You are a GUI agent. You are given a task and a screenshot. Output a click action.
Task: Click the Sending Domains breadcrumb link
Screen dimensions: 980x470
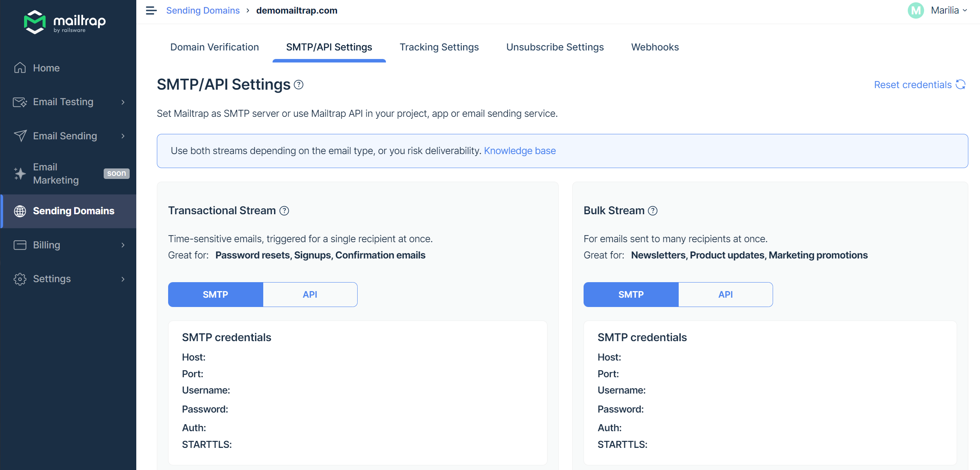tap(203, 10)
